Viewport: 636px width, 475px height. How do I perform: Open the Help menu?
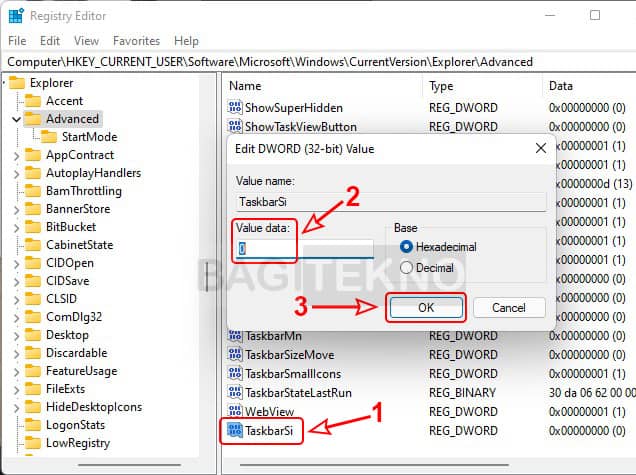click(186, 41)
